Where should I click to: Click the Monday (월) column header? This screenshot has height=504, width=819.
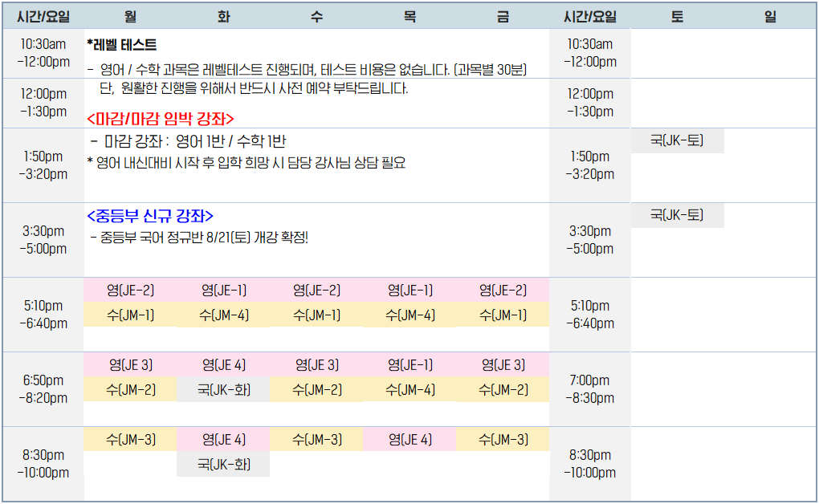pyautogui.click(x=130, y=16)
